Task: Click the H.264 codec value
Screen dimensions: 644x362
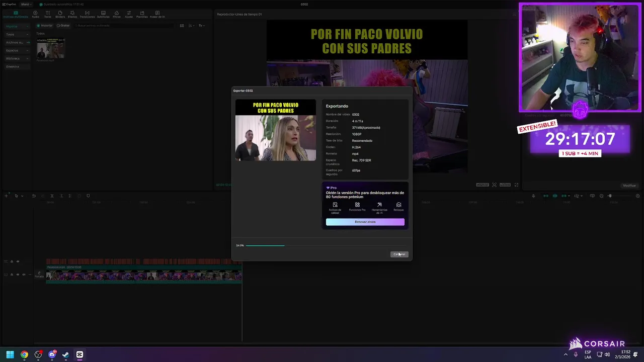Action: [356, 147]
